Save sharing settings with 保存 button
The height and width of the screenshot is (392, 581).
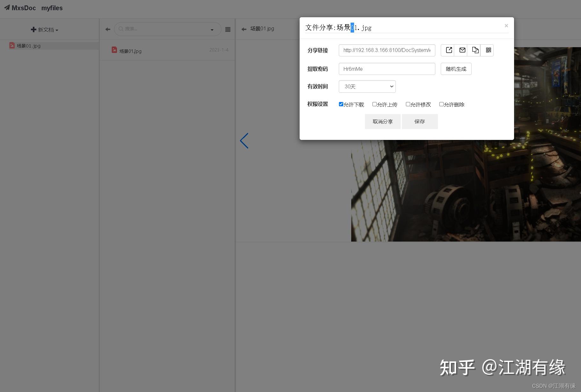coord(419,121)
